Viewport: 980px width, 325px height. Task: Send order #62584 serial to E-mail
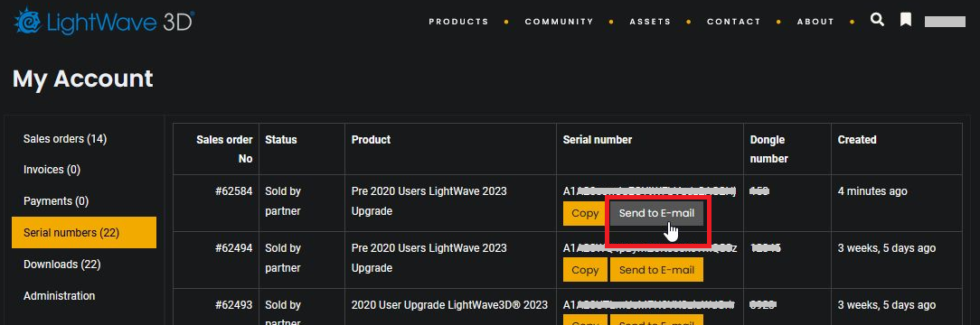pyautogui.click(x=656, y=213)
